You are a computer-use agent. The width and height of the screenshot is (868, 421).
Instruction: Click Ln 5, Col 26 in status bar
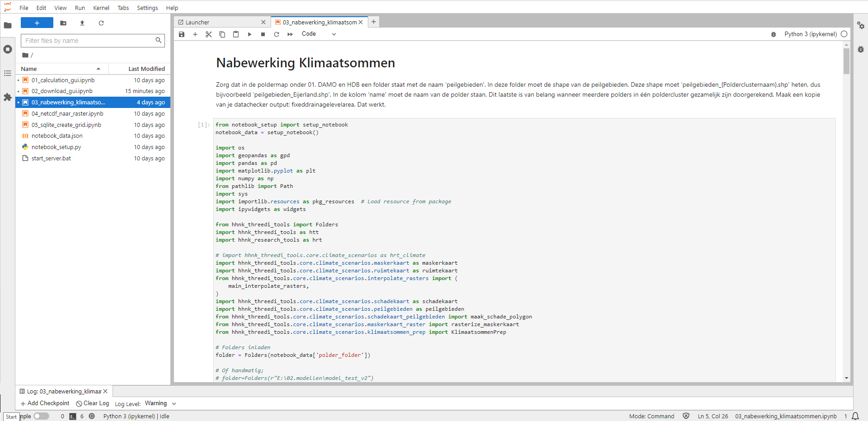coord(713,416)
